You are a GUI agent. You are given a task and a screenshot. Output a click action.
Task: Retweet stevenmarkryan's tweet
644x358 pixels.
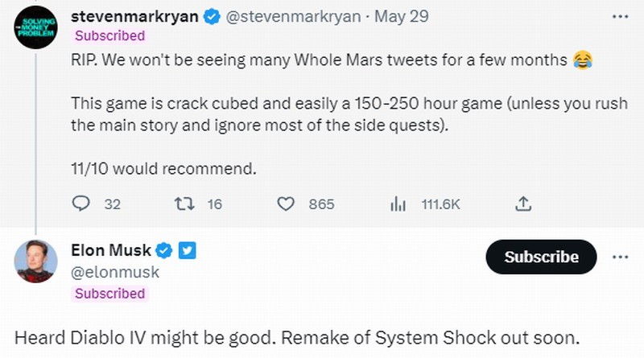184,204
